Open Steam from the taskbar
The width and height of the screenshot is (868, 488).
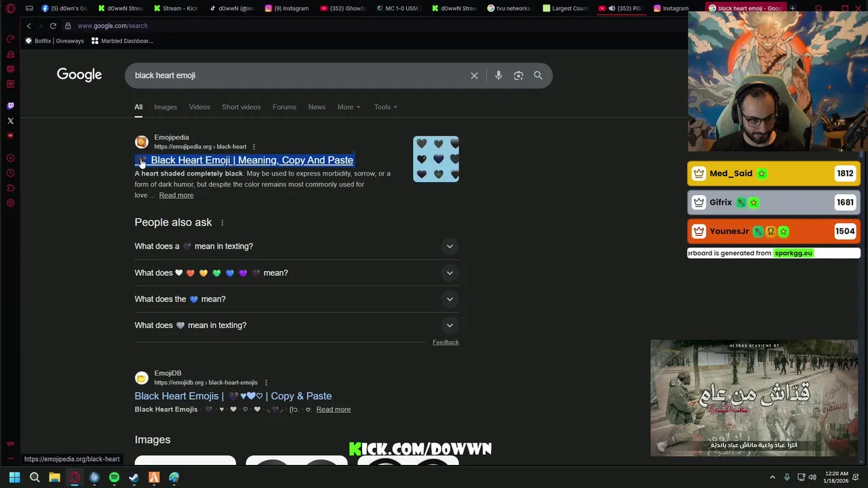pos(134,477)
